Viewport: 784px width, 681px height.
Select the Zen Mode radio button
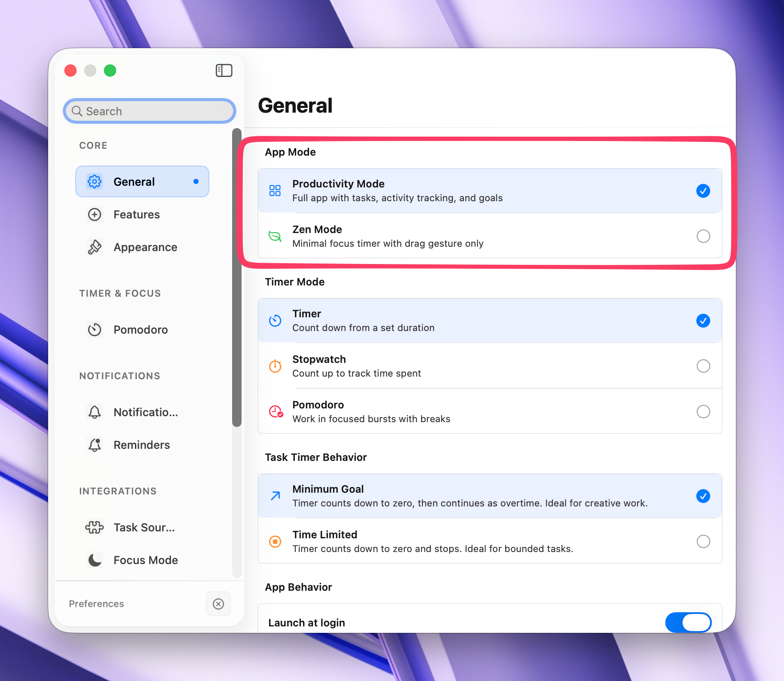pos(703,236)
